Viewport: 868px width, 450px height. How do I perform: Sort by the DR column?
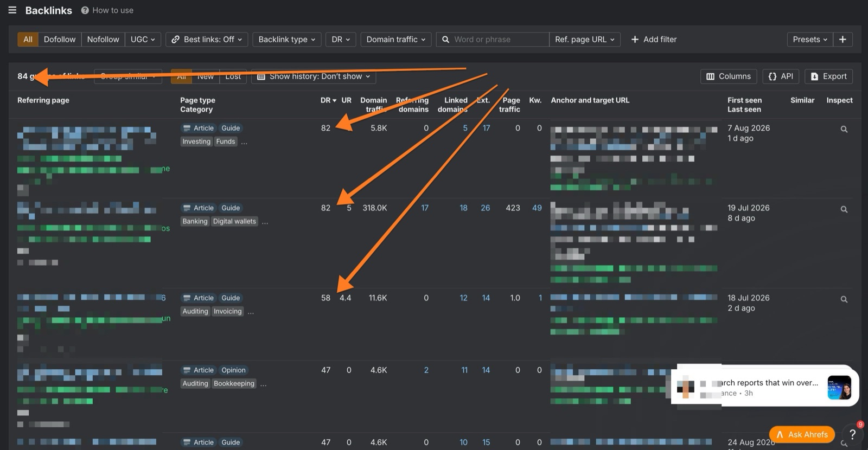coord(328,100)
